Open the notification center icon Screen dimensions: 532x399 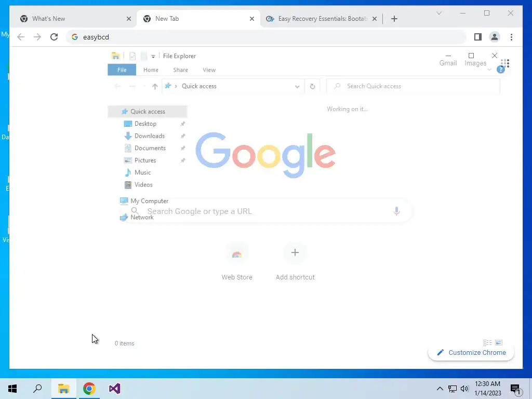515,389
